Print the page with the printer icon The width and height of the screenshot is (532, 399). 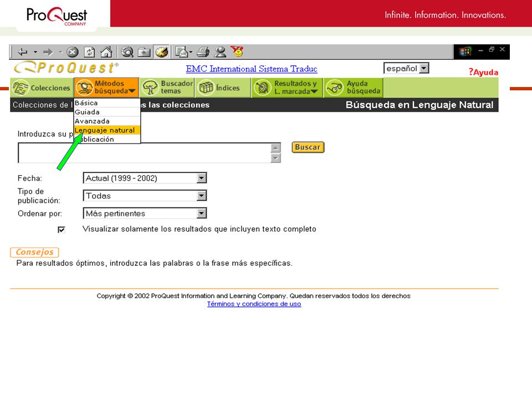pos(203,52)
